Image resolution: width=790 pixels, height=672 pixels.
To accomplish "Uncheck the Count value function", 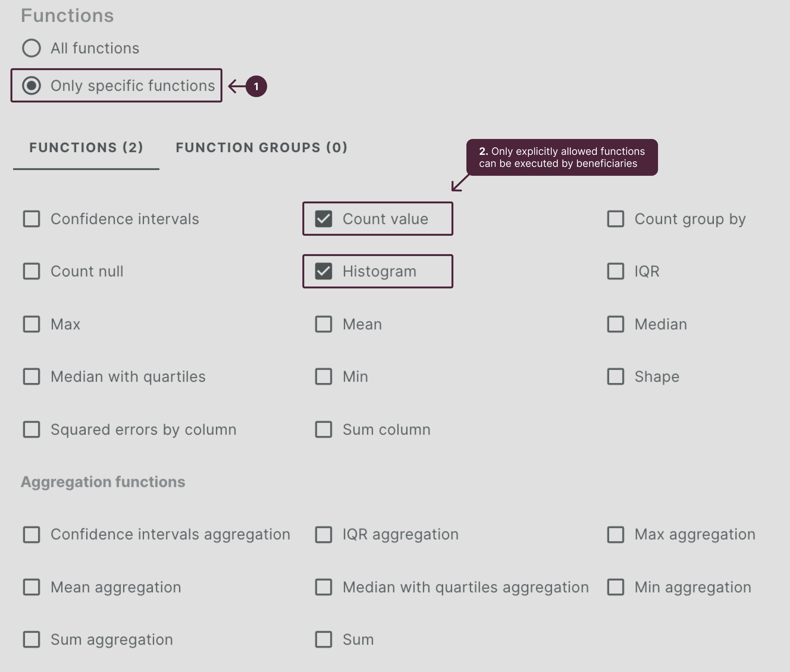I will 324,219.
